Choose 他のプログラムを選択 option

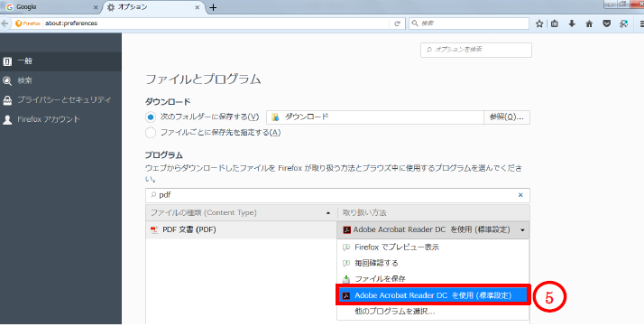(x=433, y=312)
